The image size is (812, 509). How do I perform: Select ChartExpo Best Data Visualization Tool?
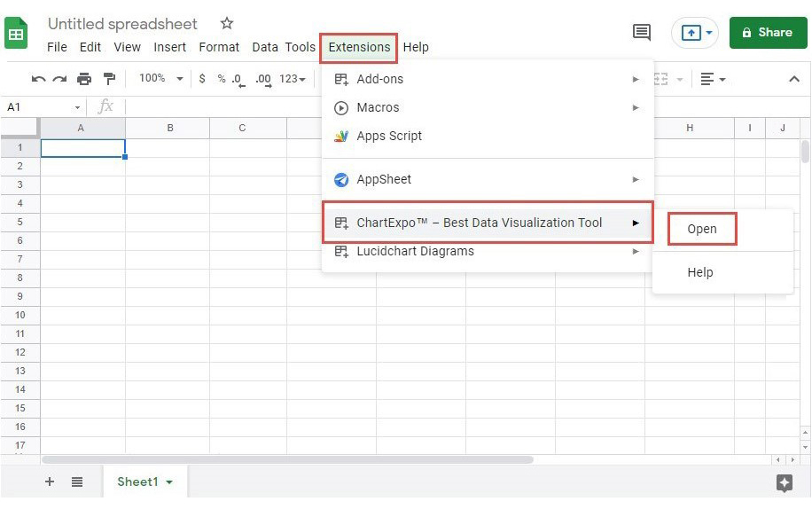click(488, 223)
